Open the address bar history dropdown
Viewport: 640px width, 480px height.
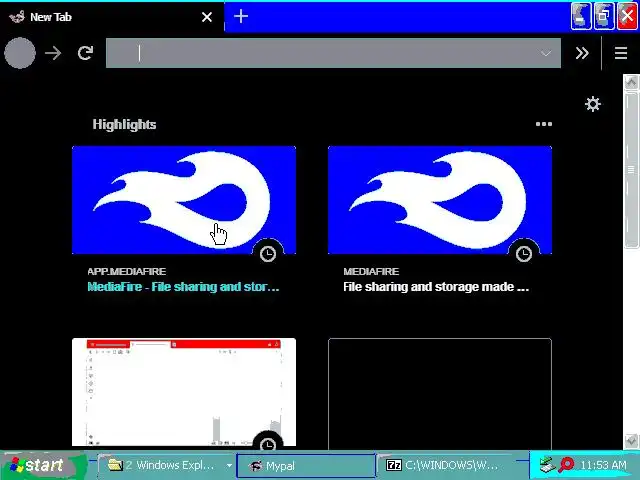546,53
